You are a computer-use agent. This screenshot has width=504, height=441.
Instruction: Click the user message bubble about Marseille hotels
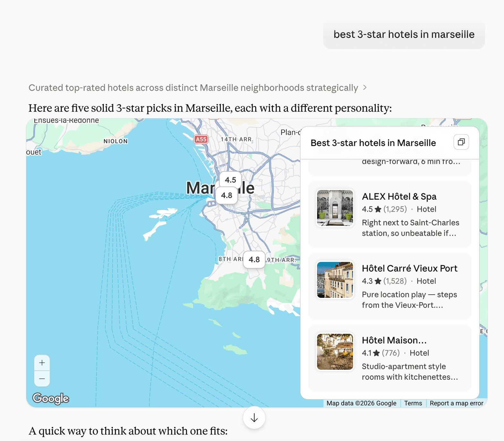[x=404, y=34]
